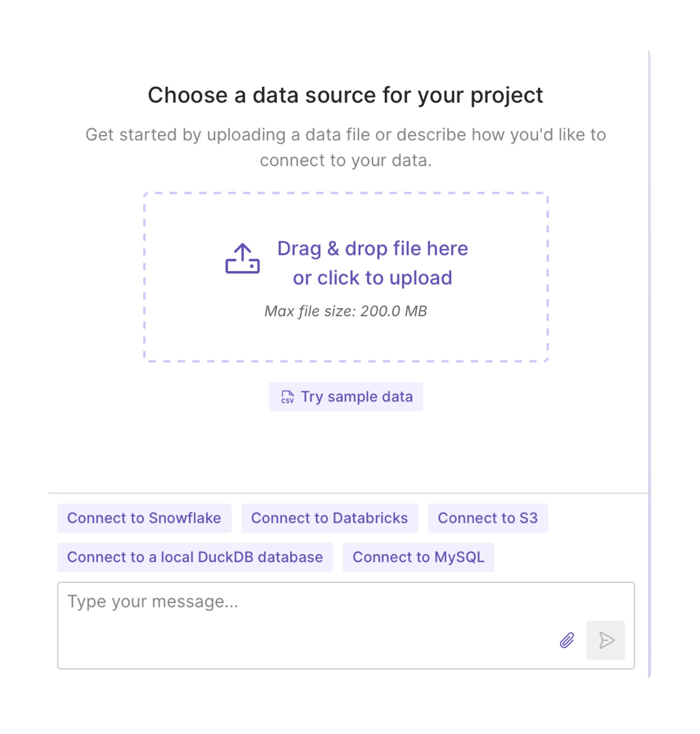The height and width of the screenshot is (734, 700).
Task: Click the upload tray arrow icon
Action: point(242,259)
